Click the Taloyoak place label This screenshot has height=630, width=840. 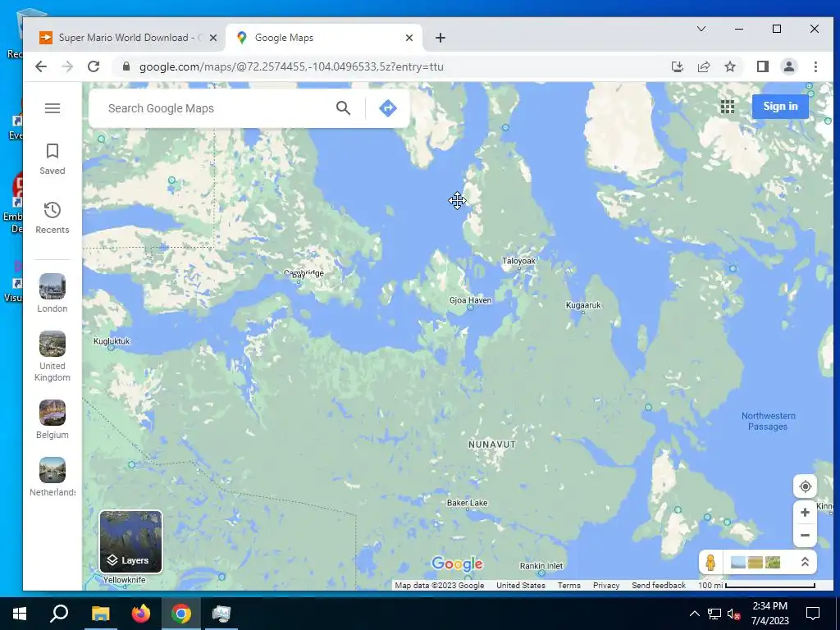(x=518, y=261)
